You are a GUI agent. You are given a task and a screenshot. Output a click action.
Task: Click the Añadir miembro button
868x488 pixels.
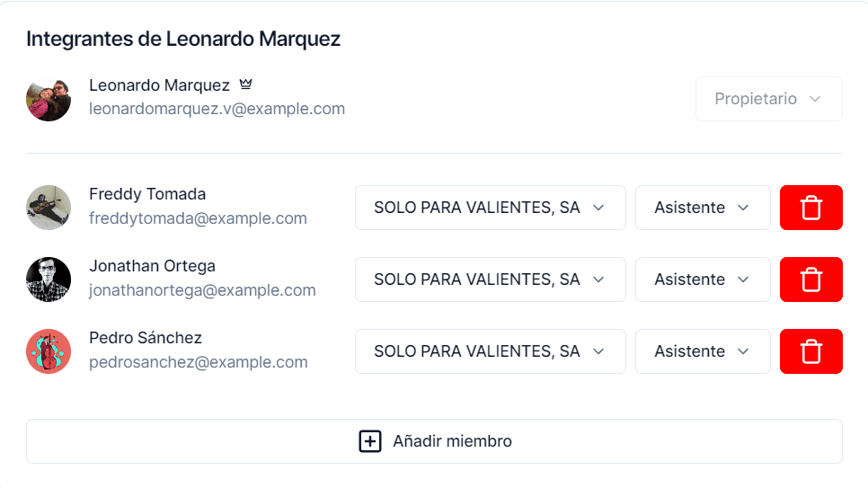click(434, 441)
